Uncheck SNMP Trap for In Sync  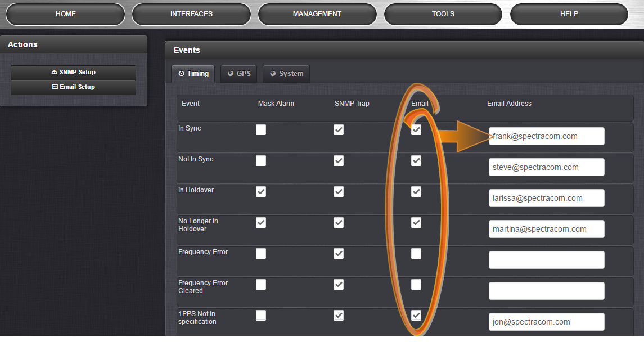339,130
